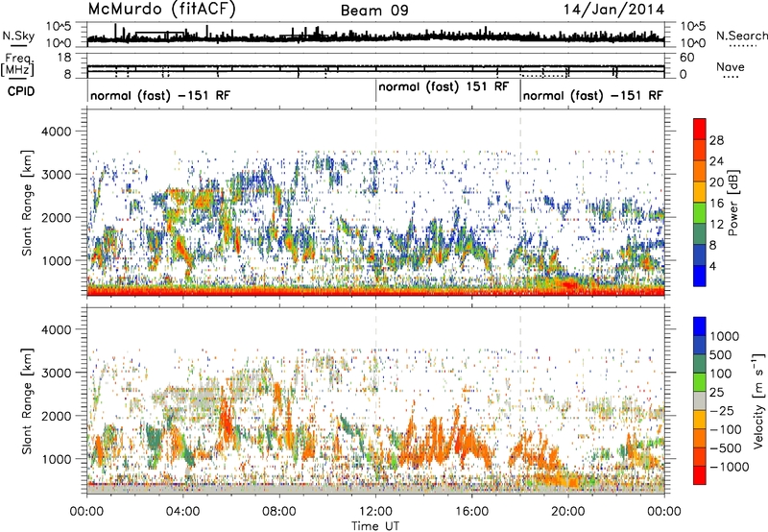Click the dashed 18:00 line in velocity panel
The image size is (768, 532).
[520, 400]
